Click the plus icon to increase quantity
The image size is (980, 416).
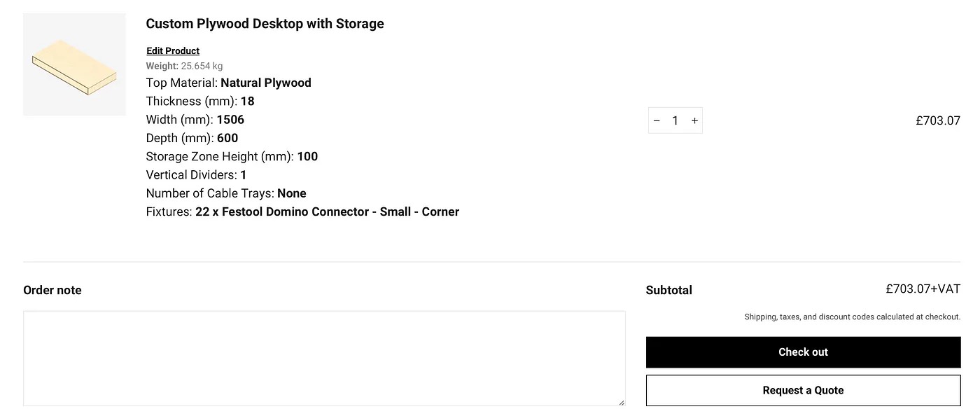tap(694, 120)
